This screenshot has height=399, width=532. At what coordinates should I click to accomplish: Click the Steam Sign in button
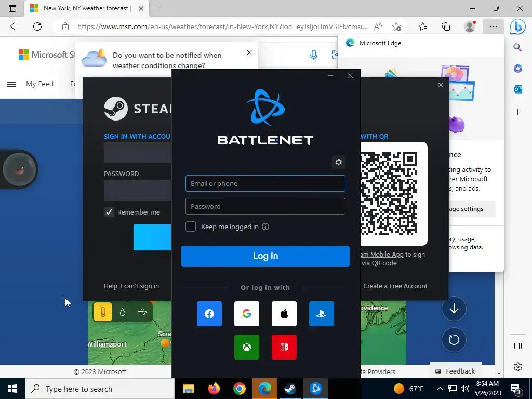coord(152,237)
